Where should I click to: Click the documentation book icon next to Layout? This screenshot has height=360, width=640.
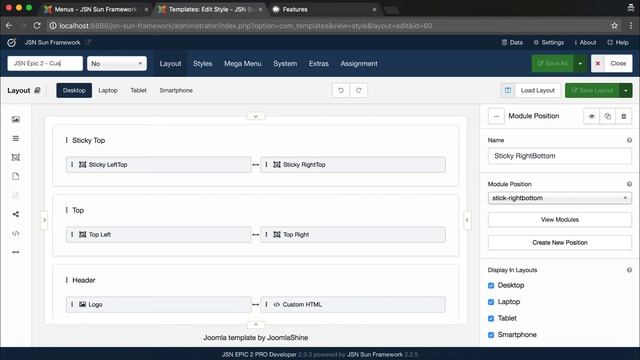37,90
